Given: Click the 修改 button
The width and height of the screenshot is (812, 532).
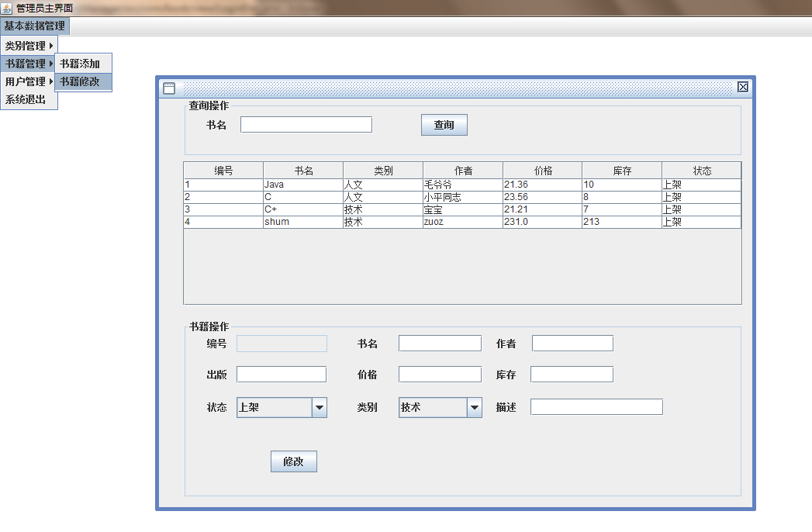Looking at the screenshot, I should (294, 461).
